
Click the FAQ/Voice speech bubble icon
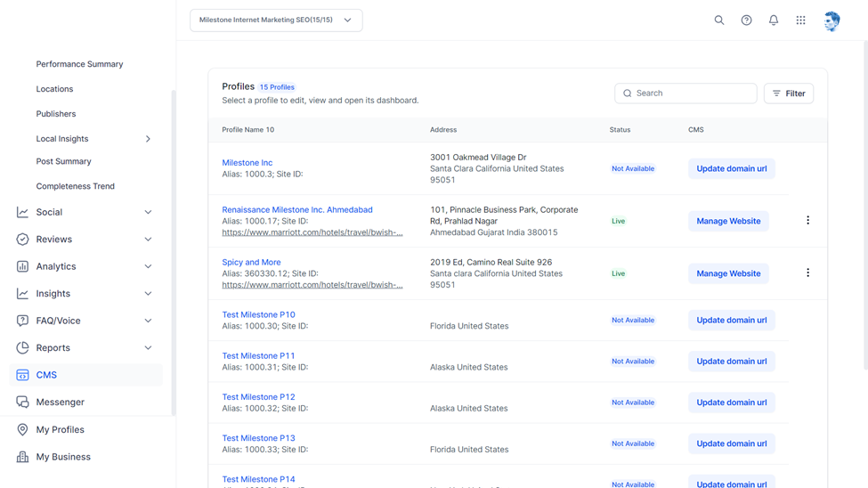point(22,321)
